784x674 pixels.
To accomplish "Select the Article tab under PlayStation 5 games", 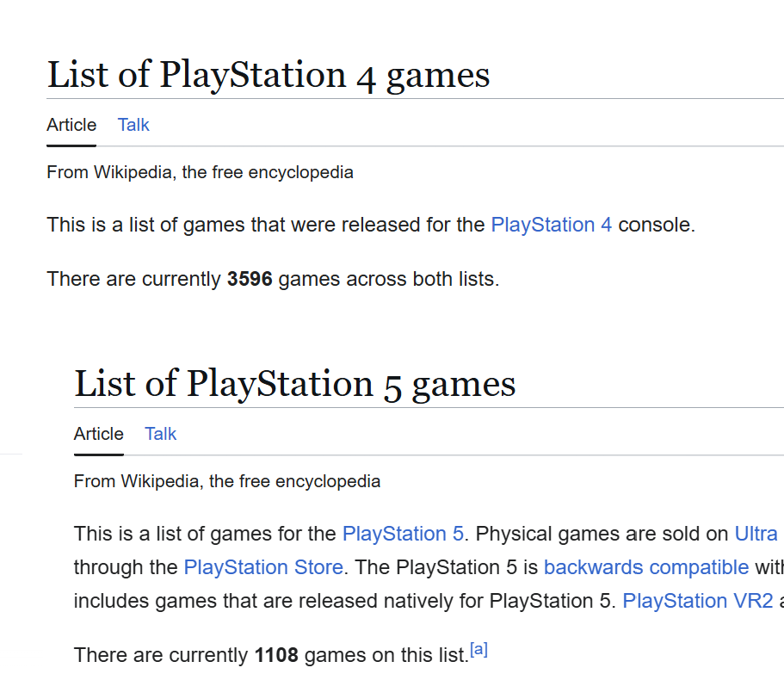I will tap(99, 434).
